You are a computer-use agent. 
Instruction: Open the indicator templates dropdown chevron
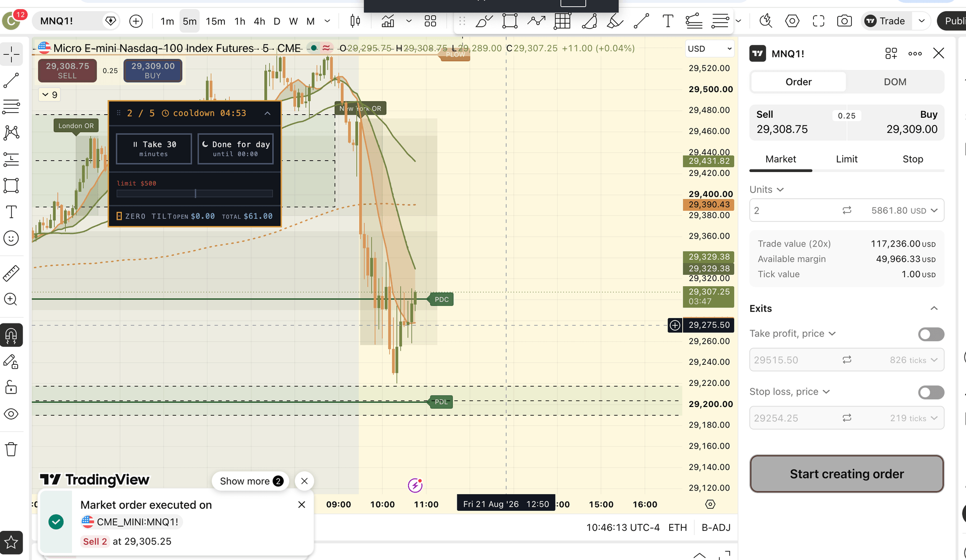[x=409, y=21]
